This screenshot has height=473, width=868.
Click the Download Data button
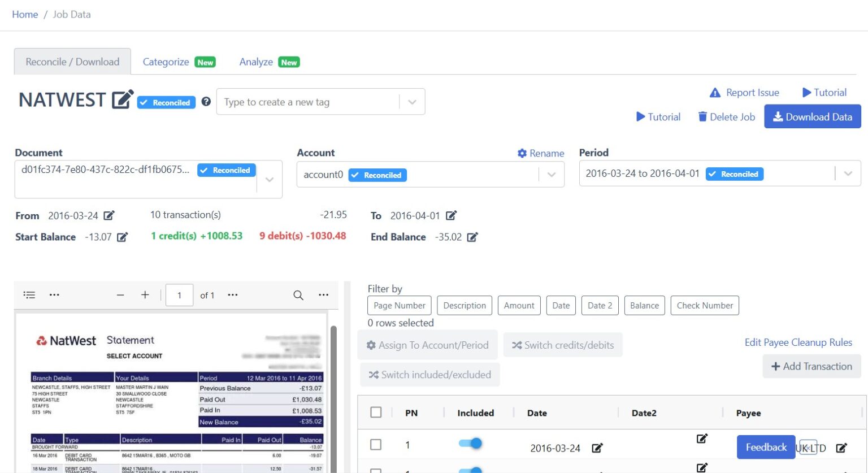pyautogui.click(x=813, y=116)
